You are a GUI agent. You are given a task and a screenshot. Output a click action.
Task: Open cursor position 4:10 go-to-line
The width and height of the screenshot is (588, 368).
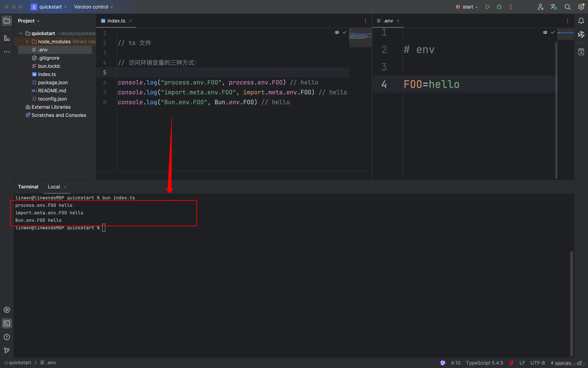(x=456, y=363)
